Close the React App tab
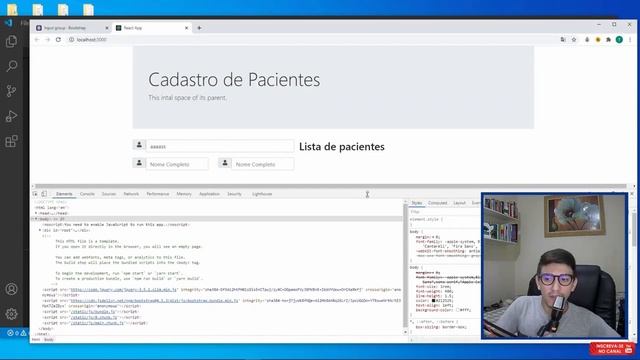Screen dimensions: 640x360 (x=187, y=28)
